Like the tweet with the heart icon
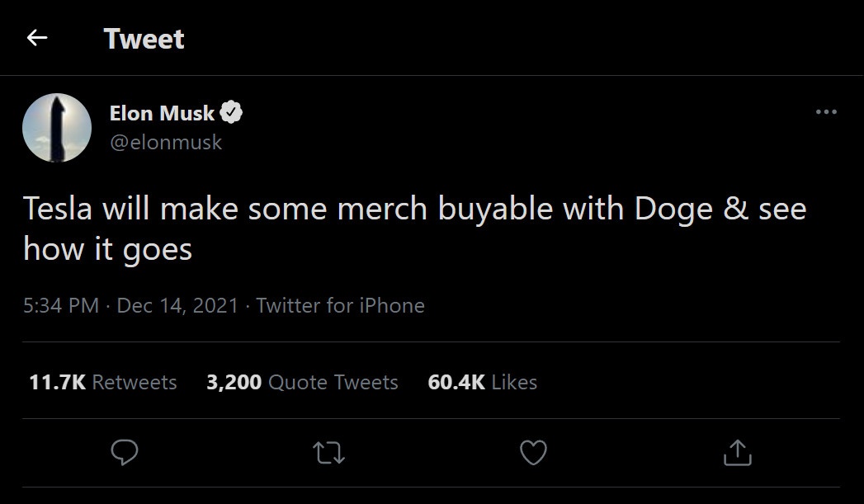 click(x=532, y=452)
